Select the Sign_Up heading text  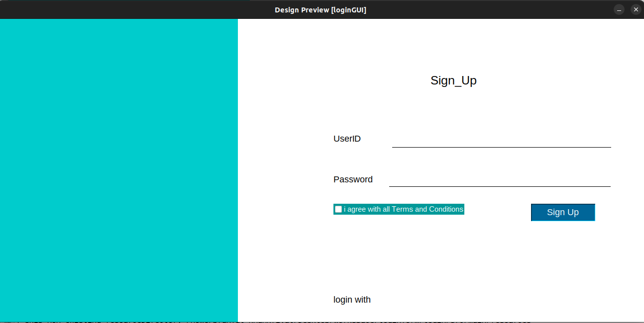click(453, 81)
